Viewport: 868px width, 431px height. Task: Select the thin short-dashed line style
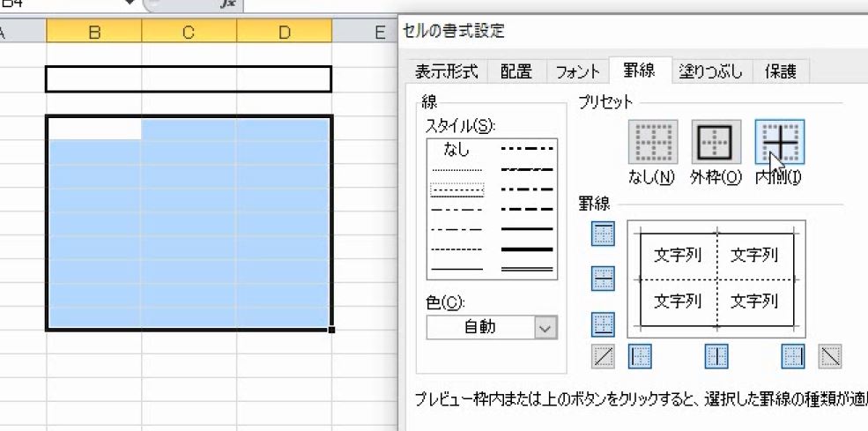click(x=456, y=249)
